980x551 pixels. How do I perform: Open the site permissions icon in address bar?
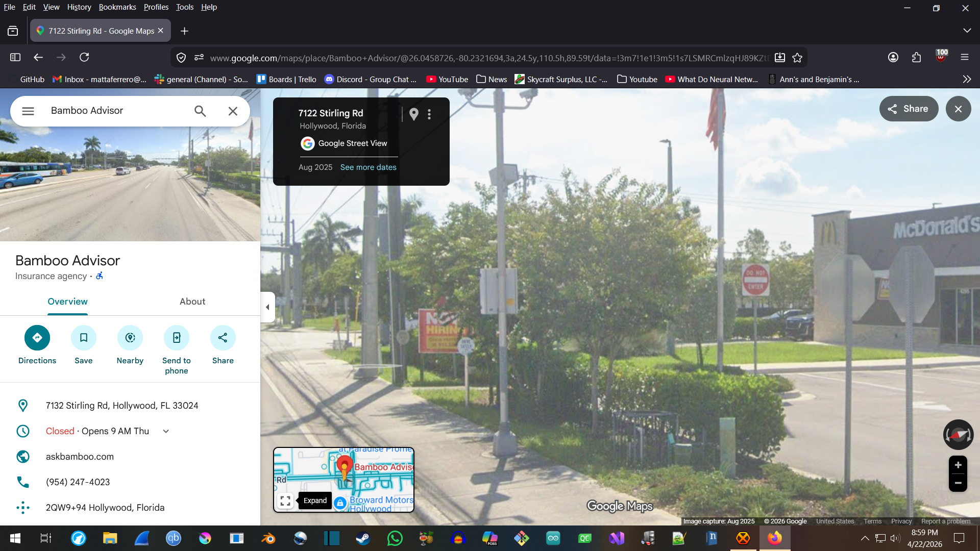199,58
